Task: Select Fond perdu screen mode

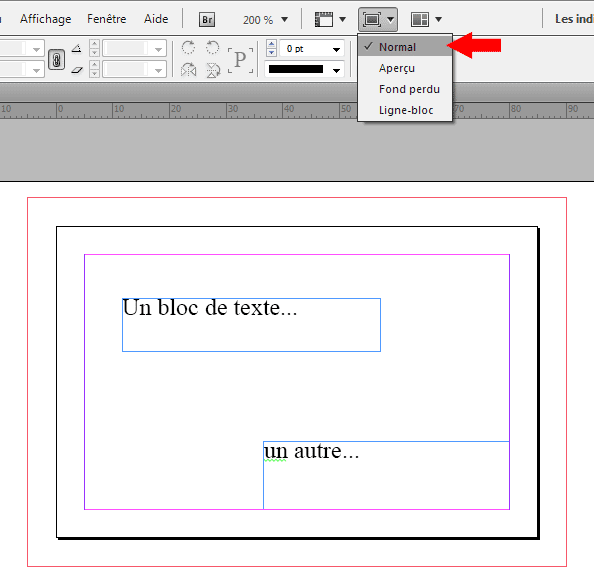Action: (405, 89)
